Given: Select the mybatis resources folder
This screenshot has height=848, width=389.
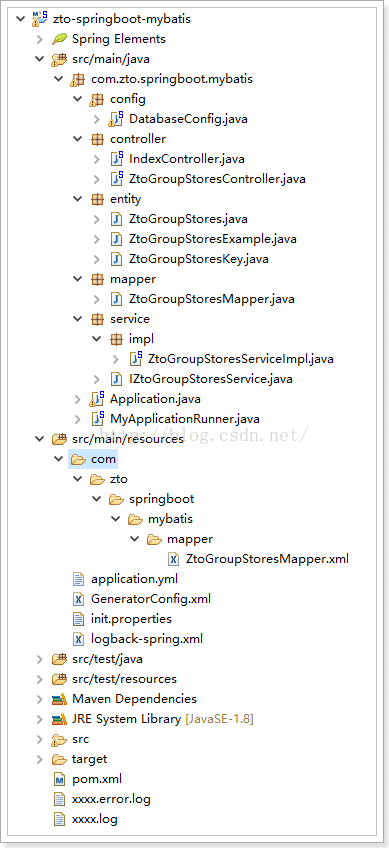Looking at the screenshot, I should [170, 519].
